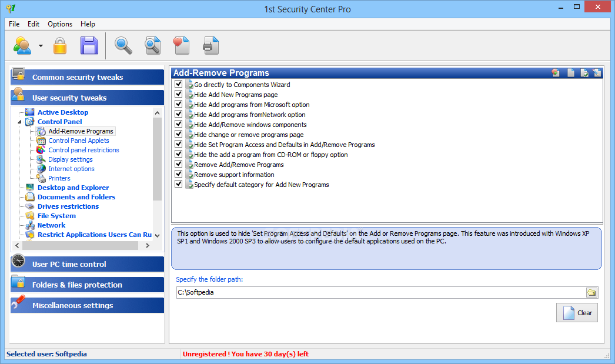
Task: Click the folder browse icon in path field
Action: [x=591, y=292]
